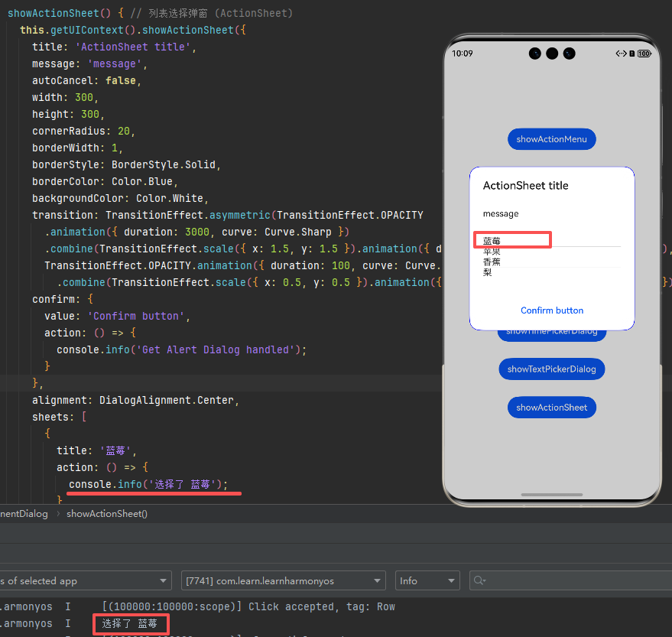
Task: Open the 'of selected app' filter dropdown
Action: 85,581
